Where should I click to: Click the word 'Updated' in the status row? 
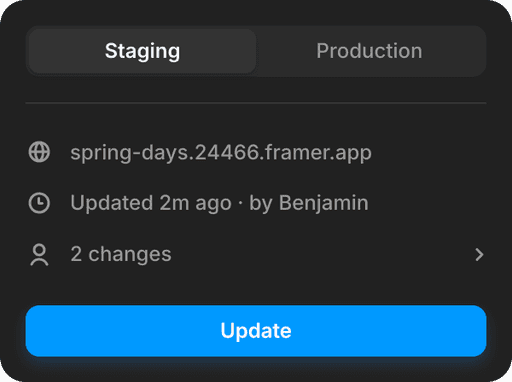tap(112, 203)
